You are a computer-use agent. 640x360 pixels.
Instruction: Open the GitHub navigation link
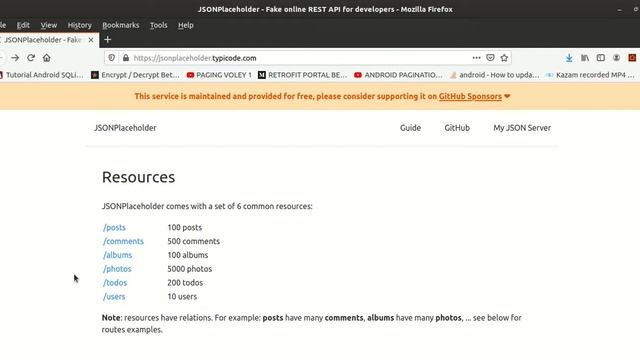[457, 128]
